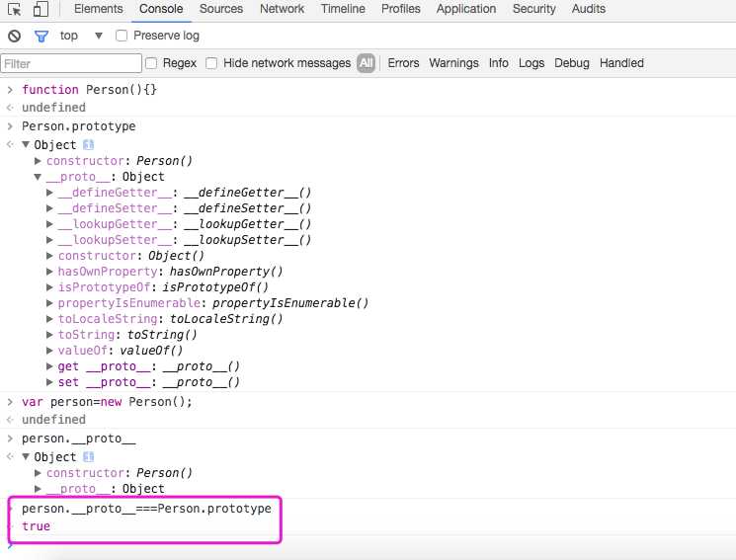Expand the __lookupSetter__ property
Image resolution: width=736 pixels, height=560 pixels.
click(x=49, y=240)
